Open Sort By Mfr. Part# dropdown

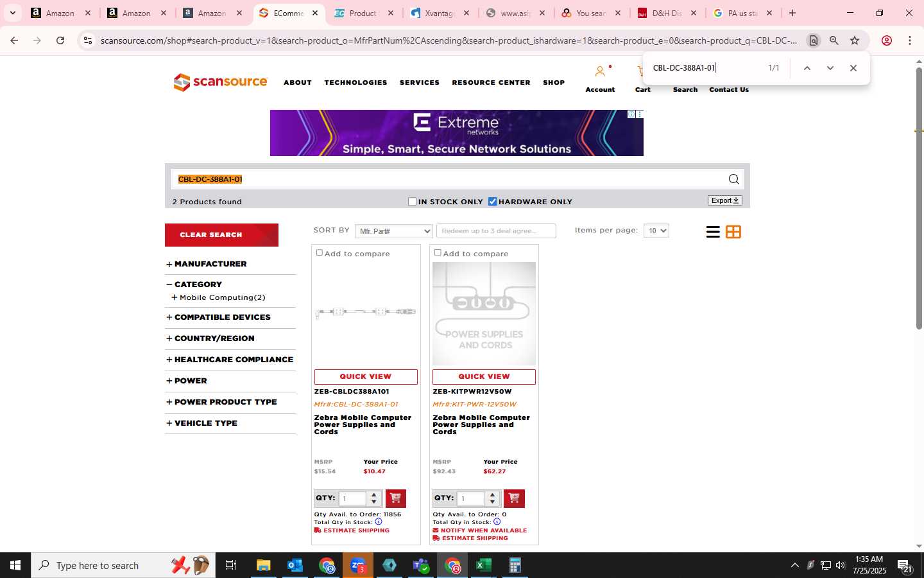[x=394, y=231]
